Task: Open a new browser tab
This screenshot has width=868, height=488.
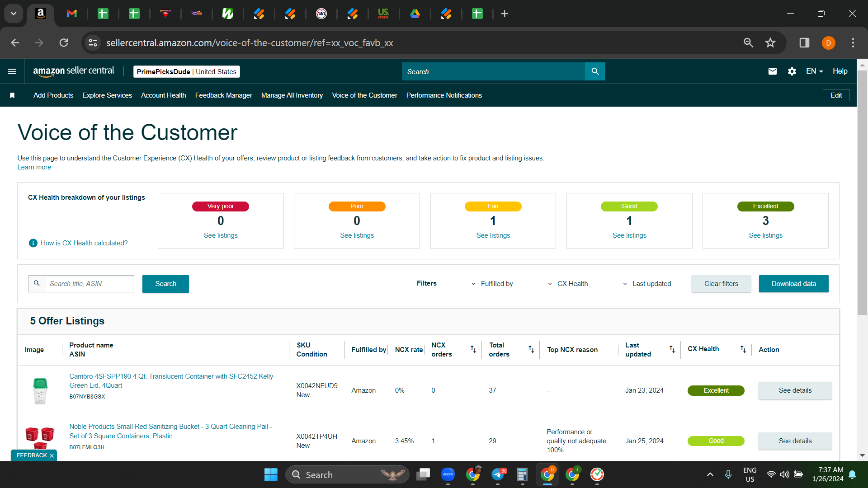Action: [x=505, y=14]
